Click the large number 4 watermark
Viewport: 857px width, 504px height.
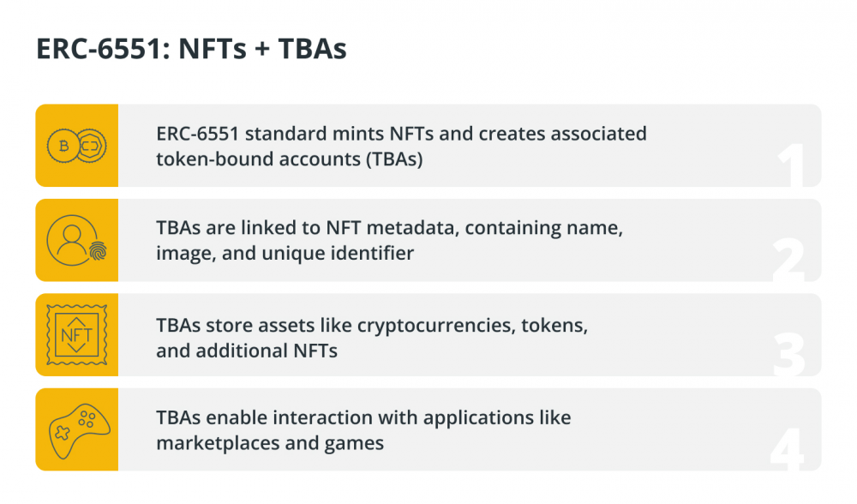pos(788,449)
